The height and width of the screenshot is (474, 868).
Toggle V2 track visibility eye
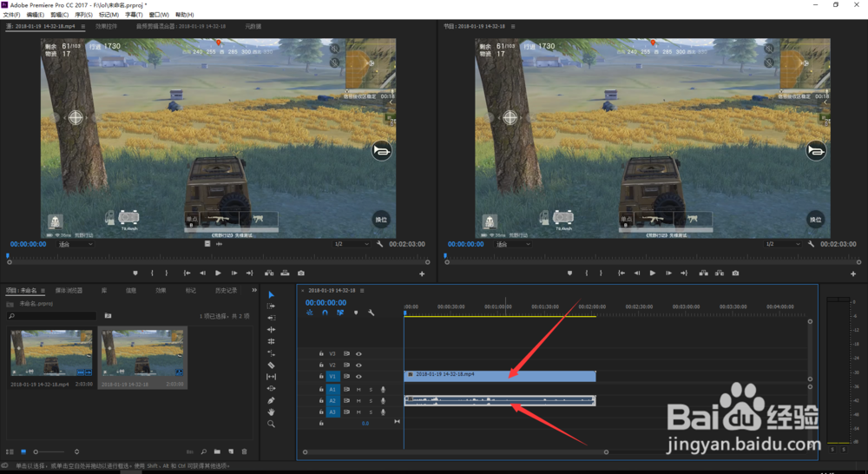tap(358, 365)
